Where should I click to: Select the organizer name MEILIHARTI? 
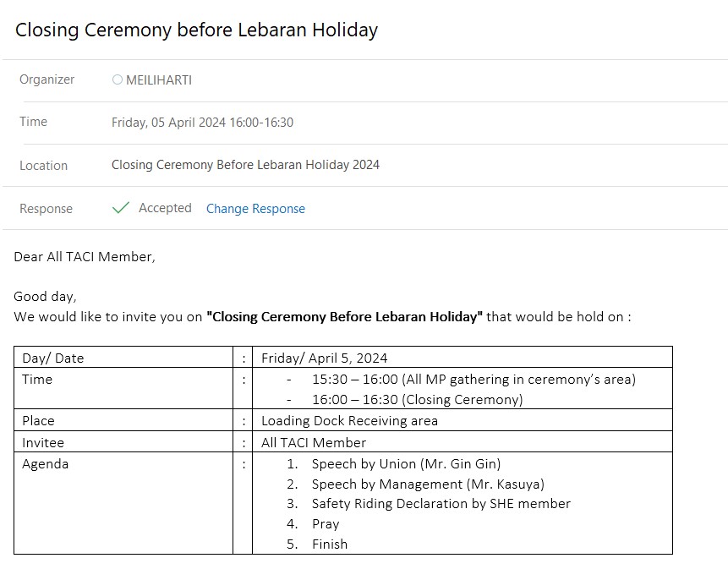coord(157,79)
